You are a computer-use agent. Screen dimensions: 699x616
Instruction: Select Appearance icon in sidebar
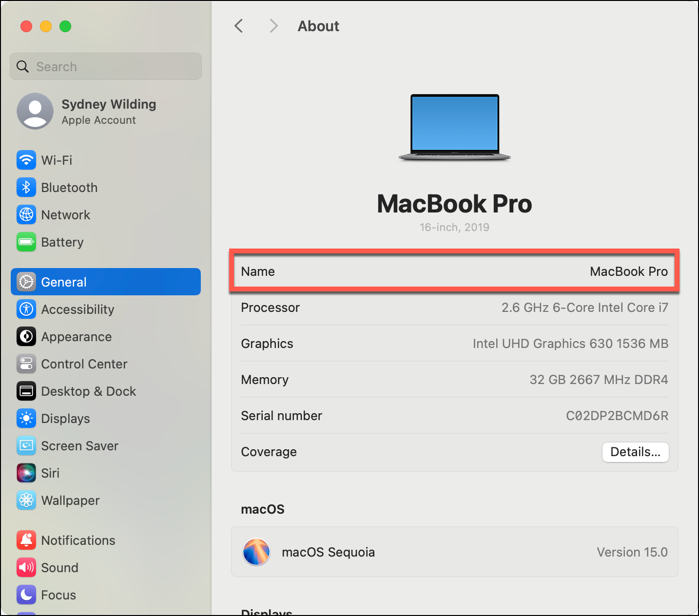click(x=26, y=336)
